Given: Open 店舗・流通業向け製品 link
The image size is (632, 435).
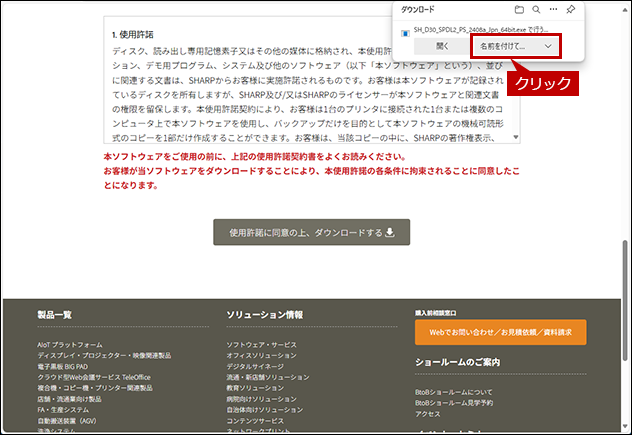Looking at the screenshot, I should 69,399.
